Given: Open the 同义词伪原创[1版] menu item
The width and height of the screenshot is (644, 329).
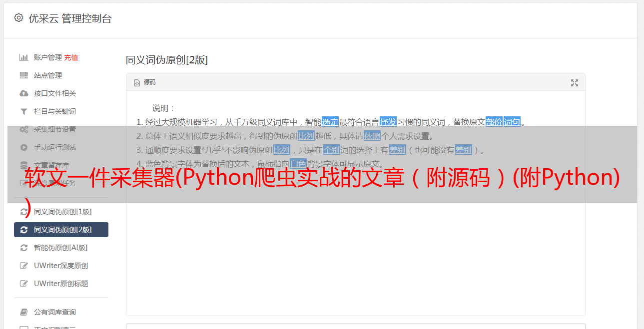Looking at the screenshot, I should pos(61,212).
